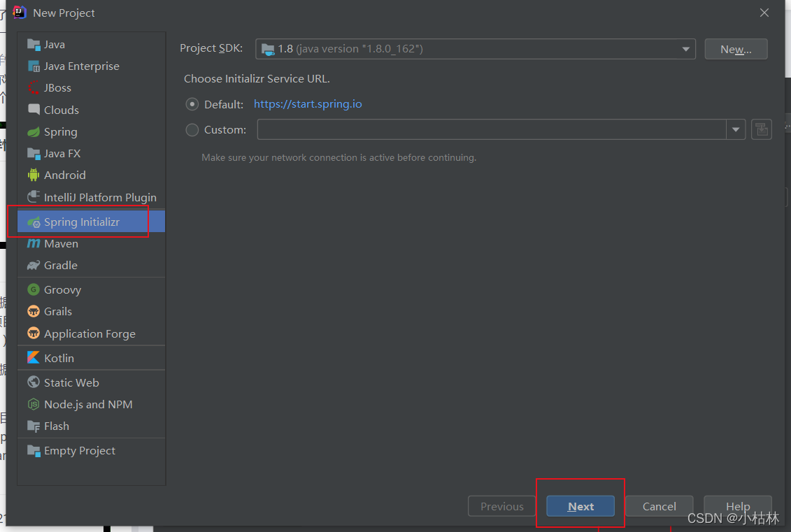Image resolution: width=791 pixels, height=532 pixels.
Task: Select the IntelliJ Platform Plugin text label
Action: (101, 197)
